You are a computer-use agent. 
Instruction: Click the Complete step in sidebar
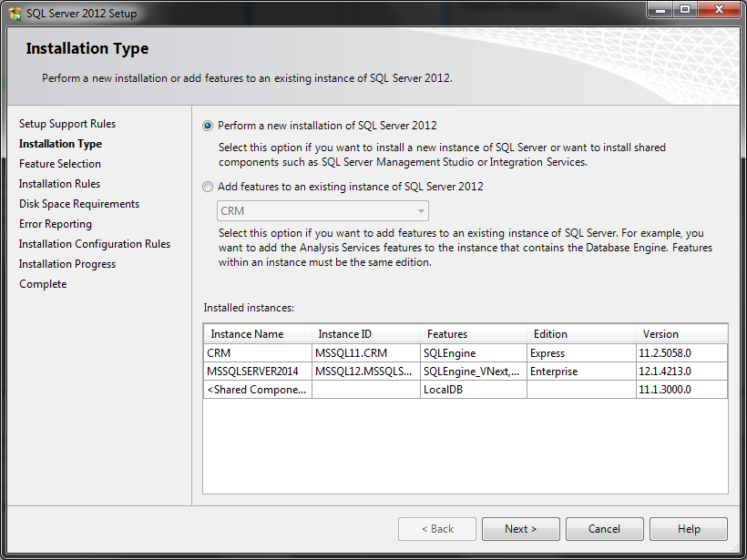(42, 283)
